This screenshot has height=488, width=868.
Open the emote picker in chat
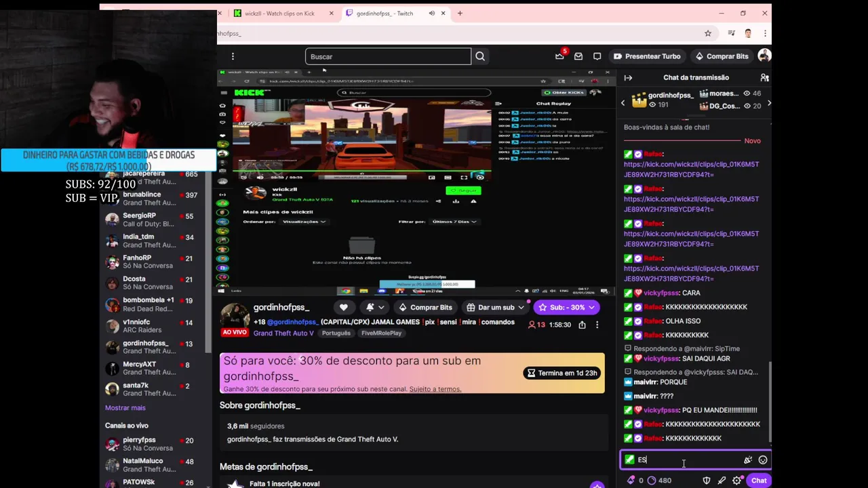pyautogui.click(x=763, y=460)
